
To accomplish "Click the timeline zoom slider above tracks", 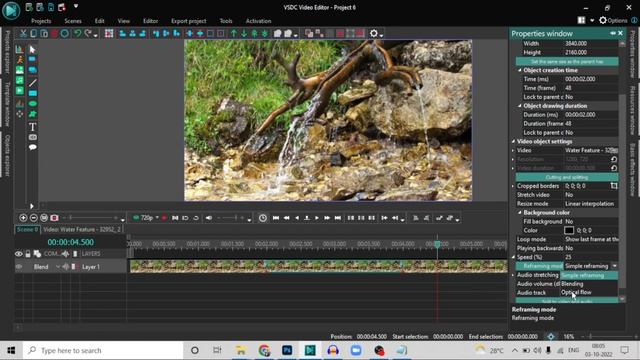I will [92, 218].
